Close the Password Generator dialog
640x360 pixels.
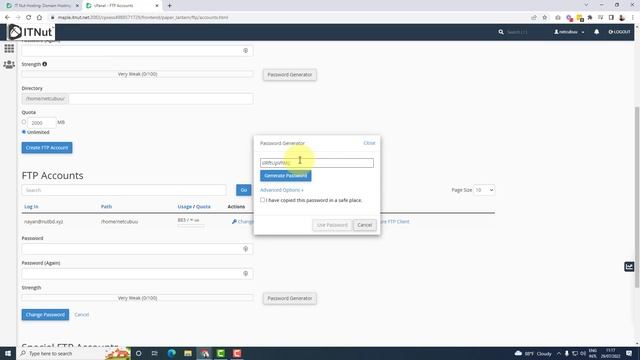tap(369, 143)
